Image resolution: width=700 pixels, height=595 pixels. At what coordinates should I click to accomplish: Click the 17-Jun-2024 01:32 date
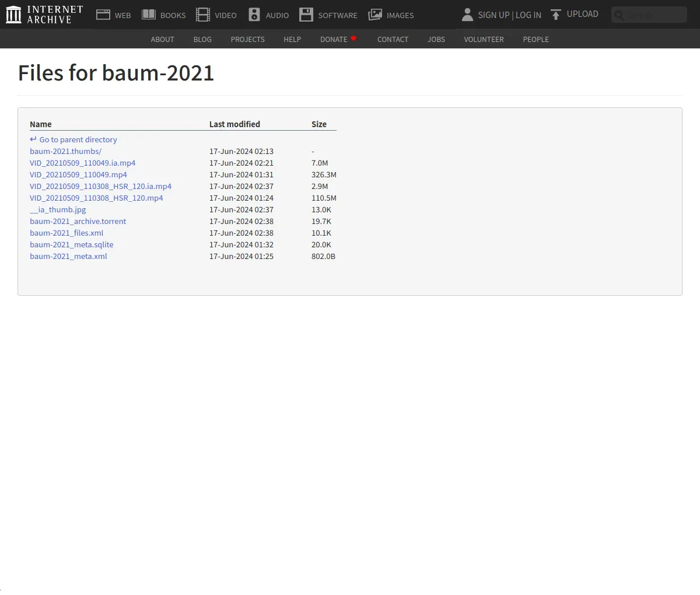pos(242,245)
